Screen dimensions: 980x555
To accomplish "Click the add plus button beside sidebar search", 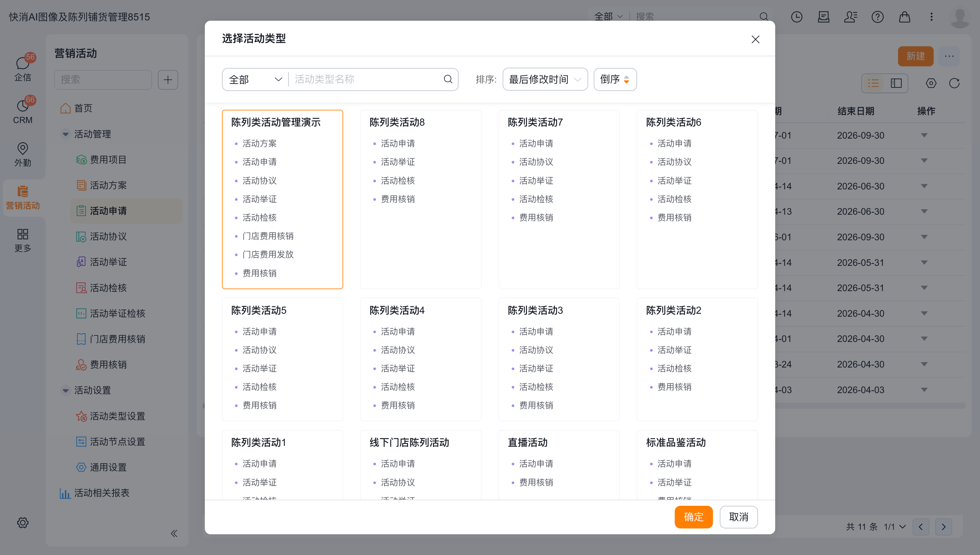I will point(168,80).
